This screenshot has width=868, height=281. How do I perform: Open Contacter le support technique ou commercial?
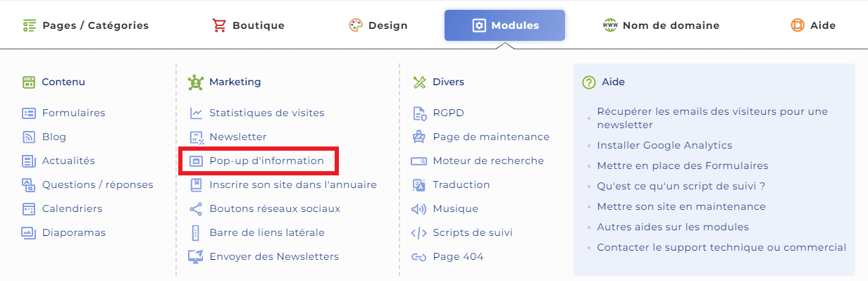[721, 247]
